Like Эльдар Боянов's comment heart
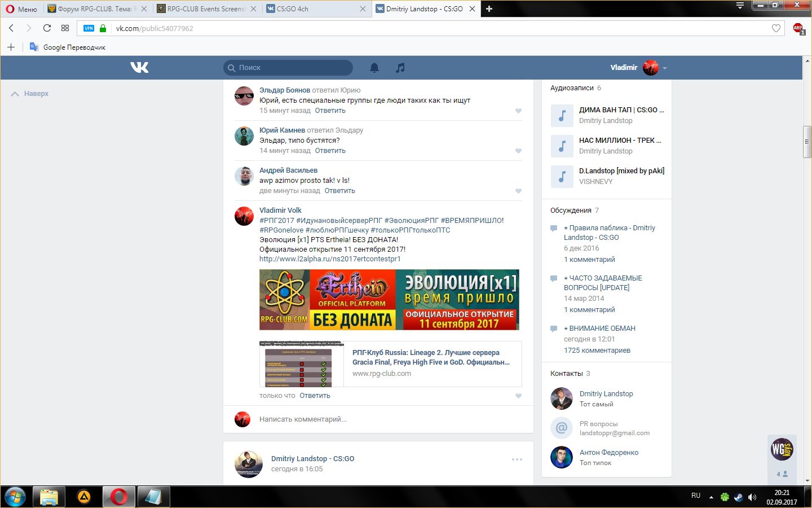 click(x=518, y=111)
